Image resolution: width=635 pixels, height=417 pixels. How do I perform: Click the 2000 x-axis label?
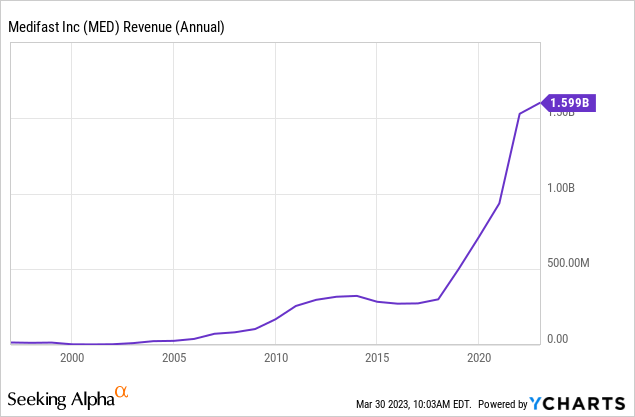point(72,358)
